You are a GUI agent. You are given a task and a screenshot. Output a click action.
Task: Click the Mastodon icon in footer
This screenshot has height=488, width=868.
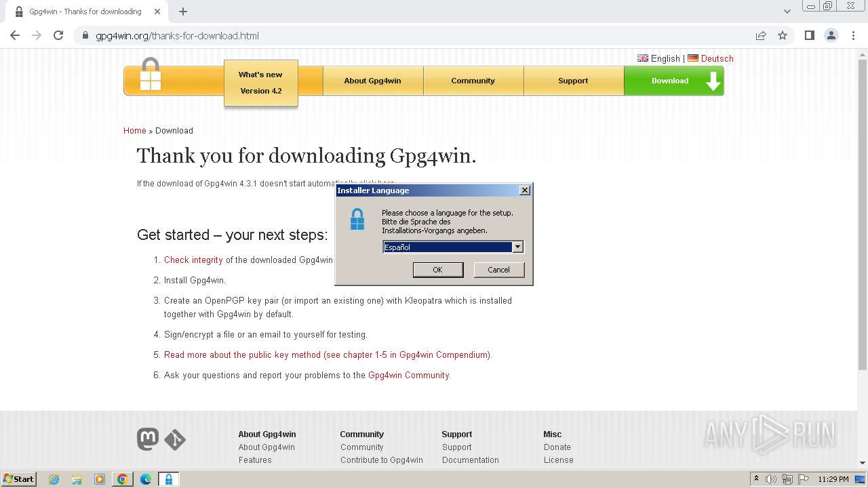[148, 439]
